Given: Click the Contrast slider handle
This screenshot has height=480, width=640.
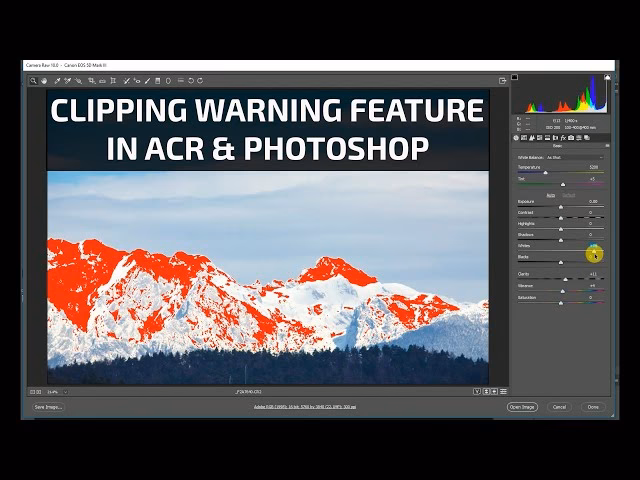Looking at the screenshot, I should [x=561, y=218].
